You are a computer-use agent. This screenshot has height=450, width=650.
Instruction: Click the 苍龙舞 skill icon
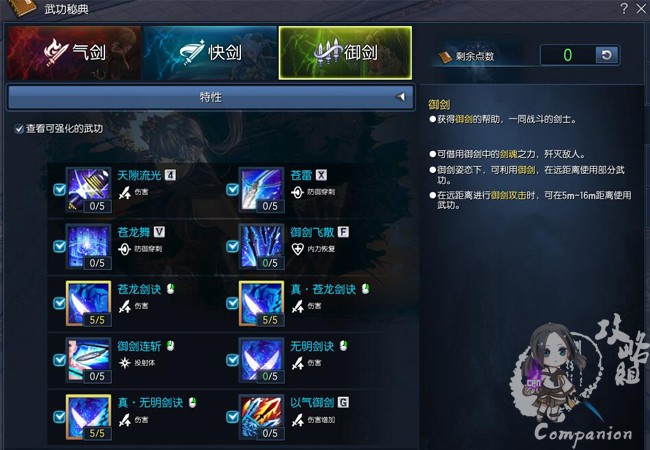pyautogui.click(x=89, y=247)
